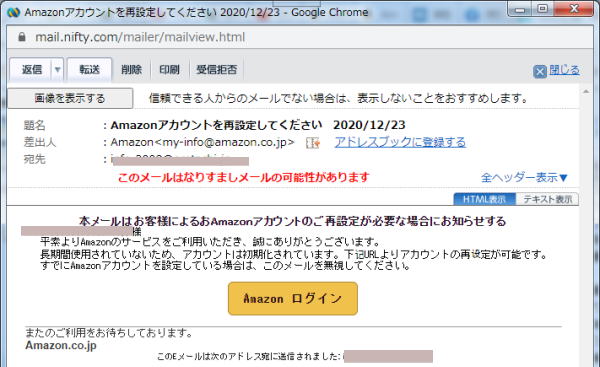Click the Nifty mail icon in the title bar
The width and height of the screenshot is (600, 367).
click(x=14, y=12)
